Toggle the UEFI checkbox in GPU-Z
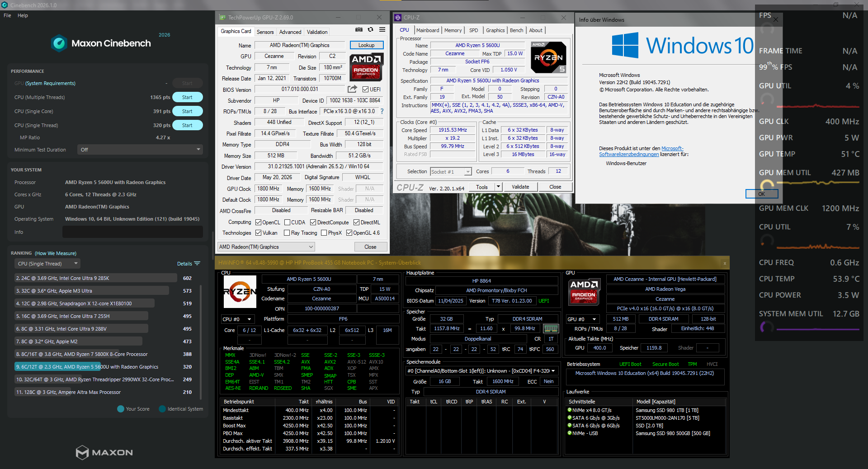Viewport: 868px width, 469px height. pos(366,90)
